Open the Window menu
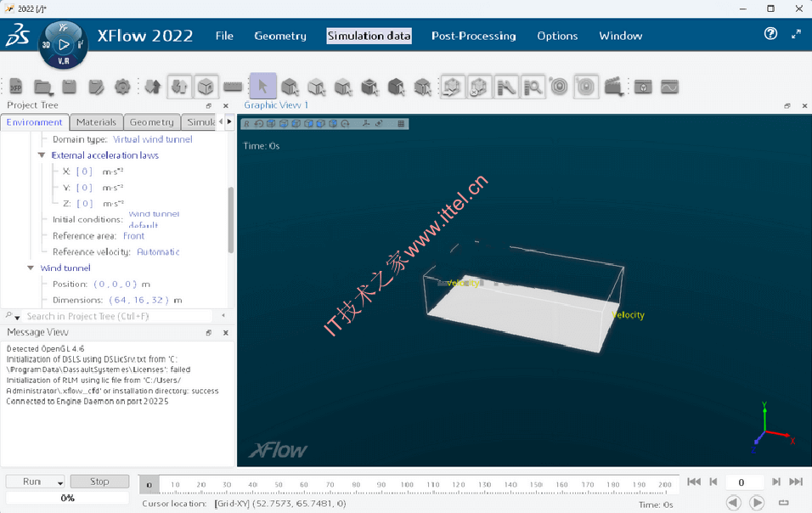 point(621,36)
